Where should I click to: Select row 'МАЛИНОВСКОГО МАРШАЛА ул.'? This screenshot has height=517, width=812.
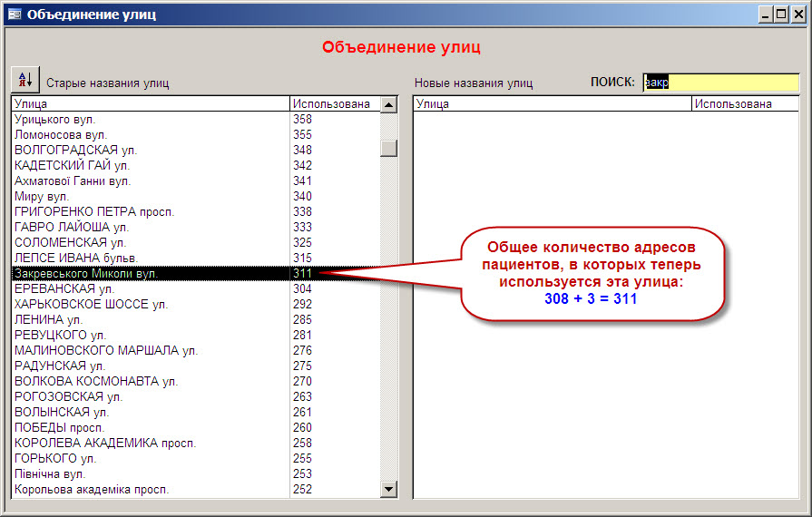pyautogui.click(x=196, y=350)
